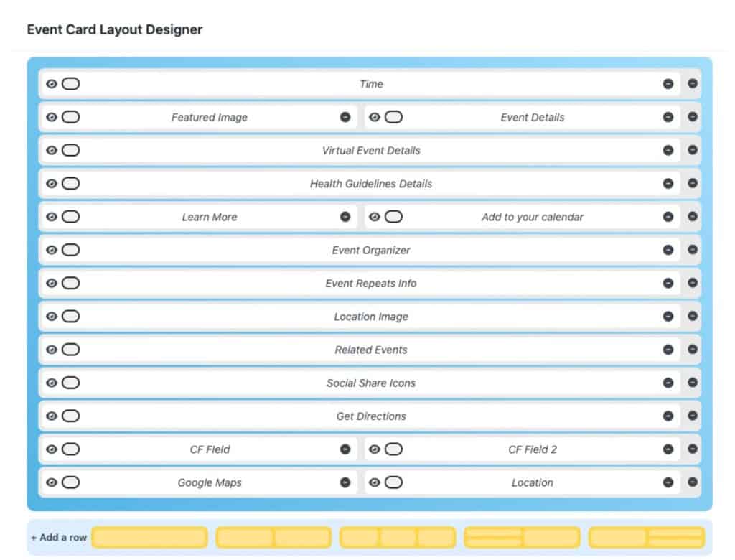Add a three-column row layout

pos(398,538)
